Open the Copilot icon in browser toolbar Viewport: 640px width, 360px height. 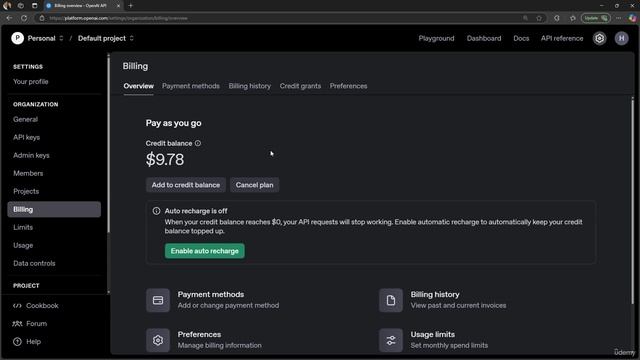(632, 18)
